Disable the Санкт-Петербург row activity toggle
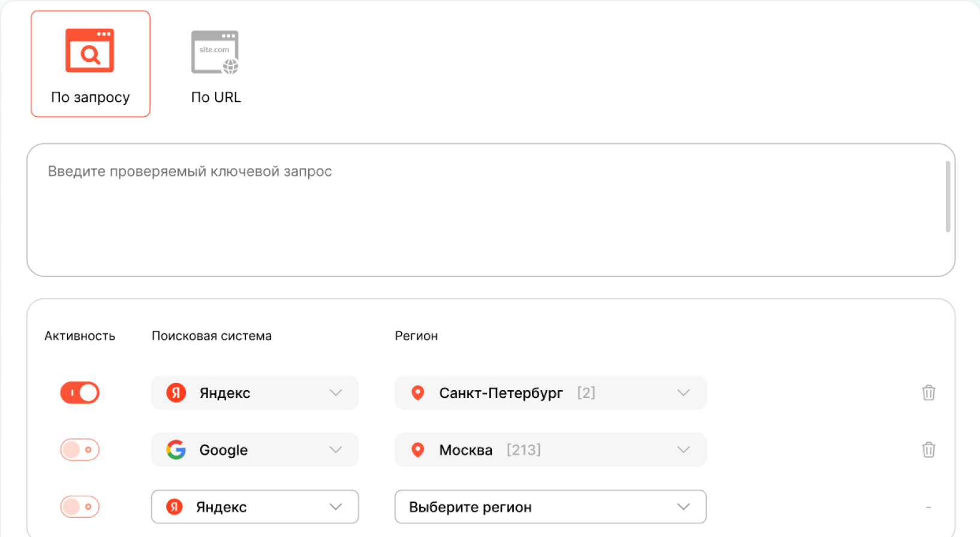980x537 pixels. pyautogui.click(x=80, y=393)
